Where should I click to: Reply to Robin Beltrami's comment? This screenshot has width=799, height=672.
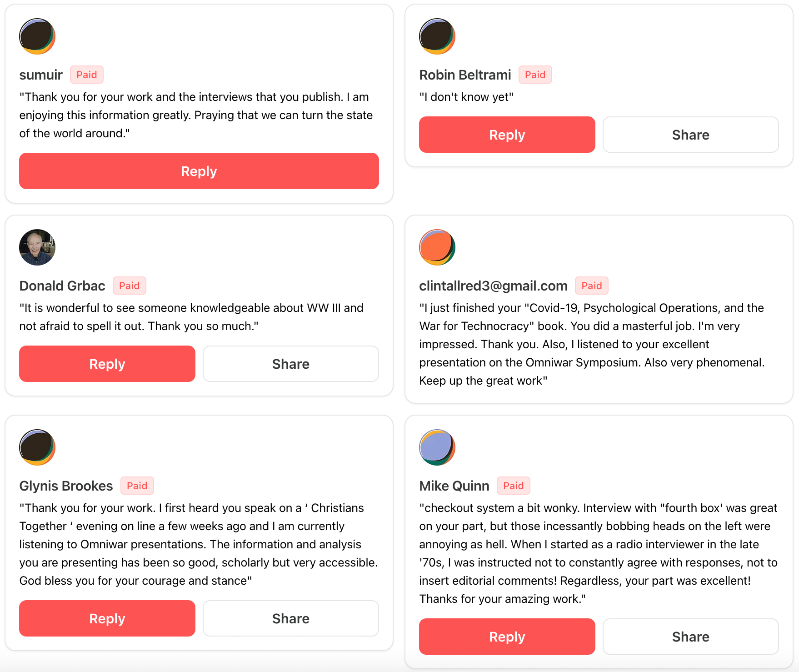[507, 135]
